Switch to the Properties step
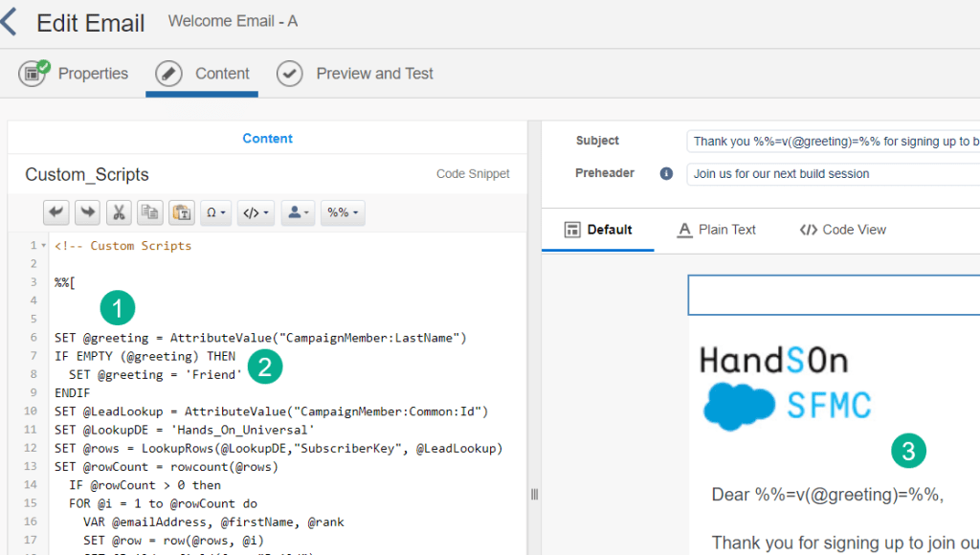Viewport: 980px width, 555px height. click(x=75, y=74)
